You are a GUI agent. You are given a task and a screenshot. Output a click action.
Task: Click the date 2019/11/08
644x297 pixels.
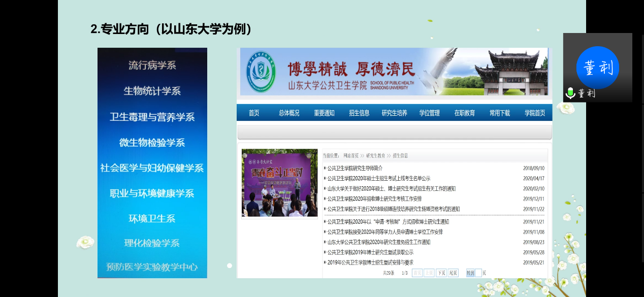pos(534,232)
